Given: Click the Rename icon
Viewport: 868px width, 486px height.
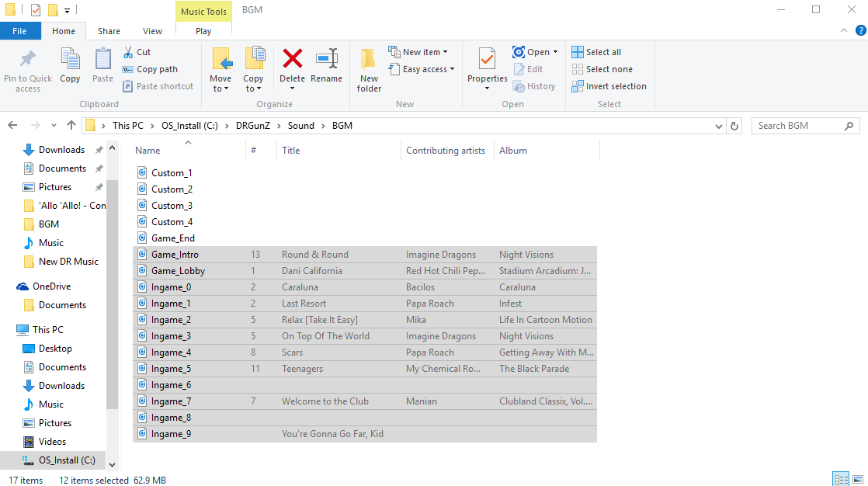Looking at the screenshot, I should [x=327, y=58].
